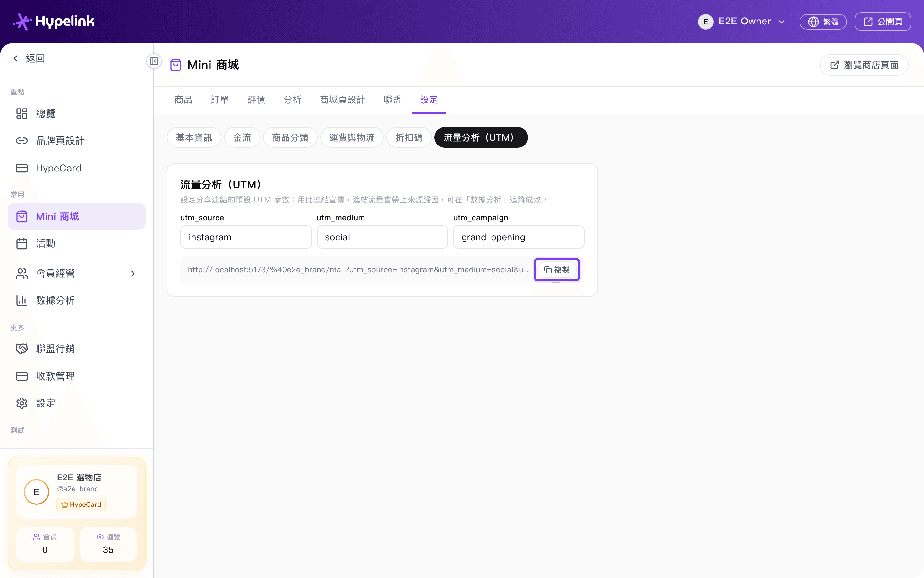The height and width of the screenshot is (578, 924).
Task: Select the 流量分析（UTM）pill
Action: 481,138
